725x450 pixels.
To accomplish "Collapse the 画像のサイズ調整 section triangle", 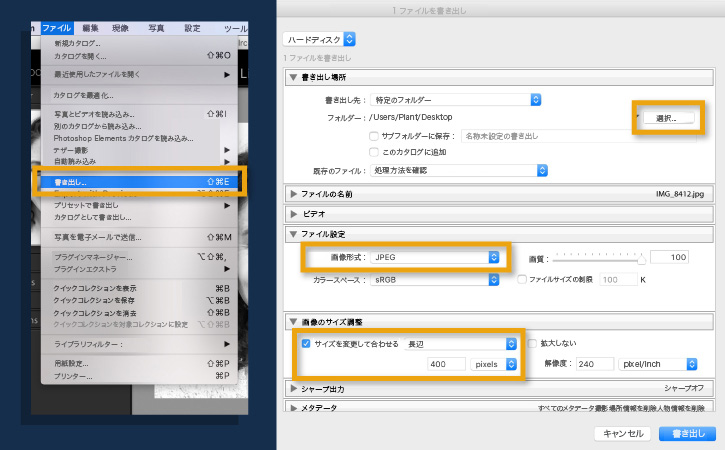I will [x=293, y=321].
